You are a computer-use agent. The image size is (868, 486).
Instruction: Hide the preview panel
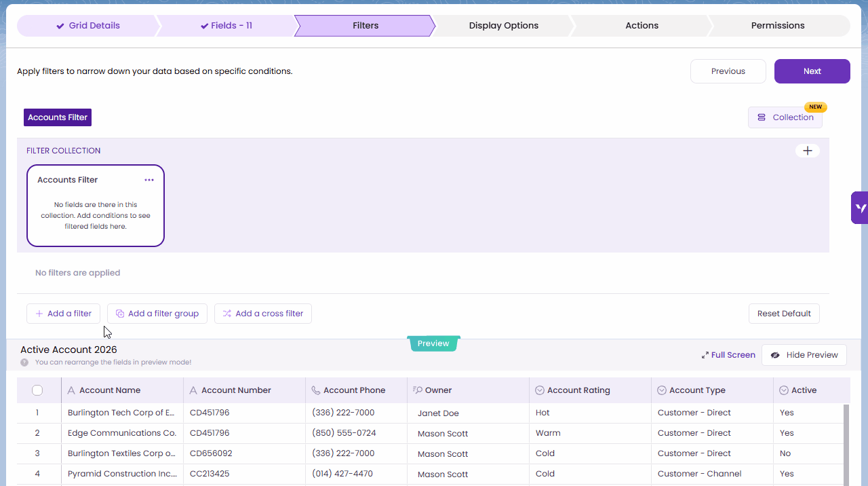click(x=804, y=355)
